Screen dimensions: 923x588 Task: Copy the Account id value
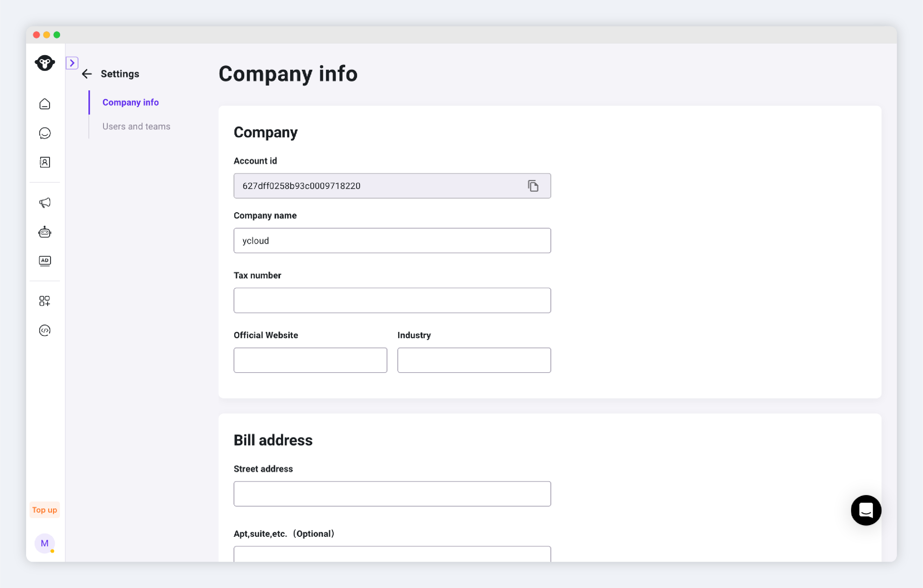point(533,186)
